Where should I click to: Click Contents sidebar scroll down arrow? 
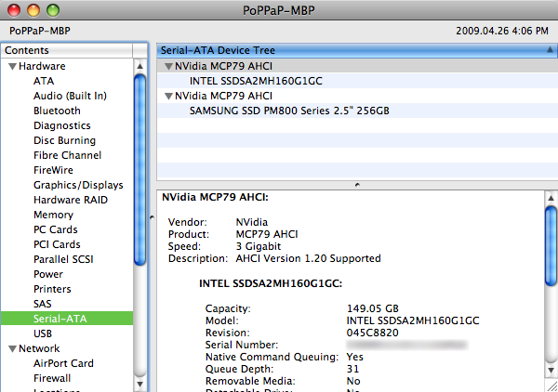pos(139,385)
